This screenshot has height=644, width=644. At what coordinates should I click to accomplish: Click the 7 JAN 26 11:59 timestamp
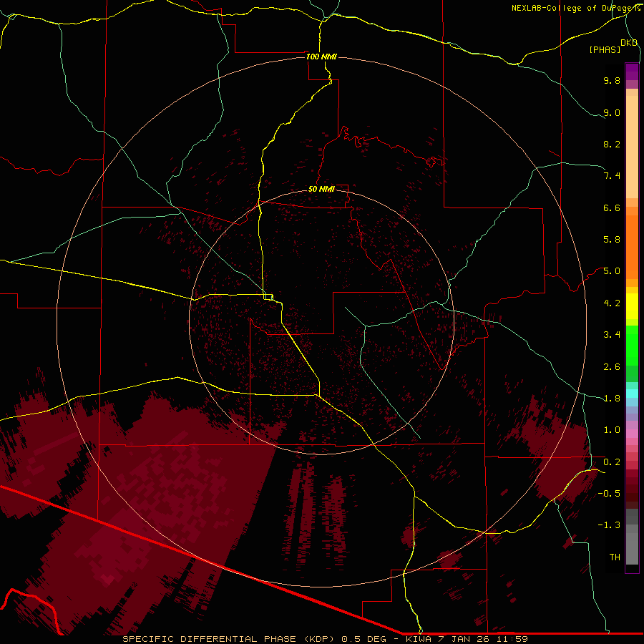click(483, 639)
